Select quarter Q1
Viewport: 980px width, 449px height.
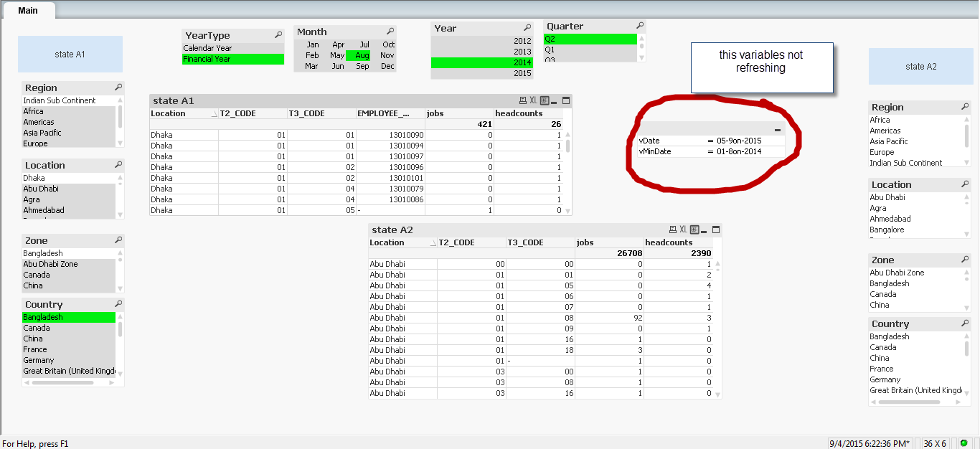[590, 49]
